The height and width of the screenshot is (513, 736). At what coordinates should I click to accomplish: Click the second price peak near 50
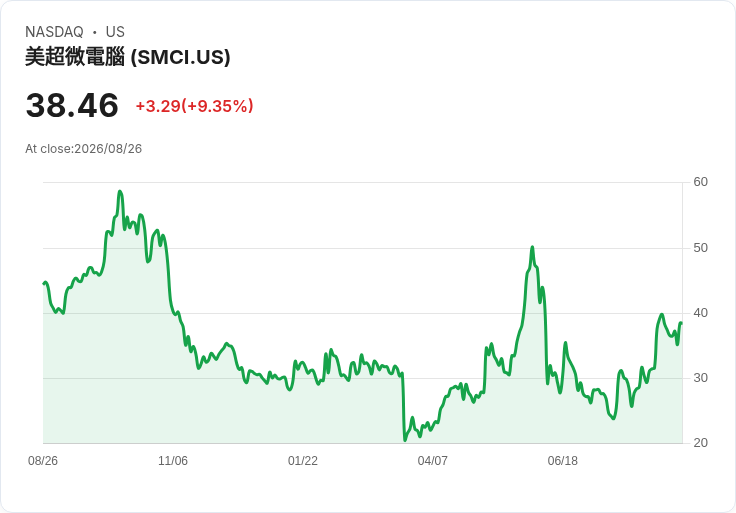tap(532, 247)
